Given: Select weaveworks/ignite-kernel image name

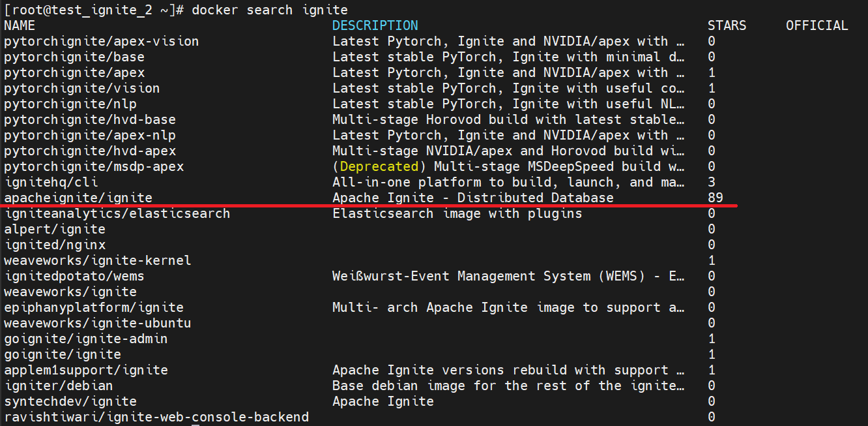Looking at the screenshot, I should pyautogui.click(x=98, y=260).
